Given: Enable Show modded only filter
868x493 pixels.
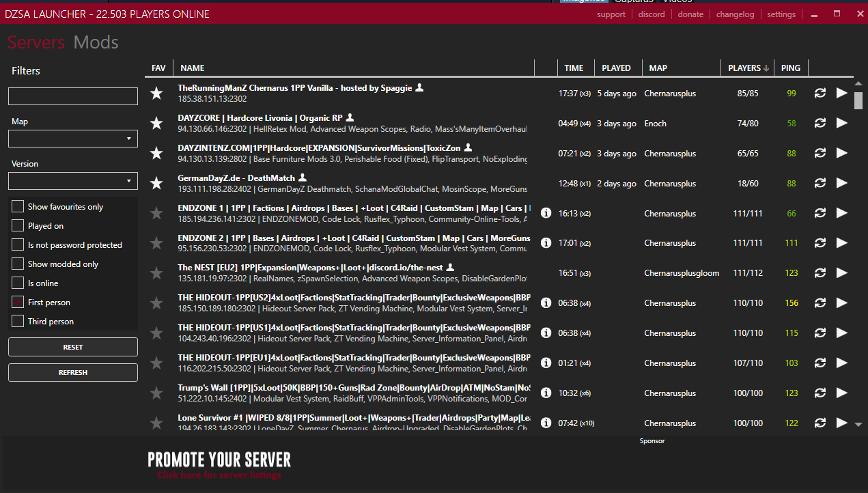Looking at the screenshot, I should coord(18,264).
